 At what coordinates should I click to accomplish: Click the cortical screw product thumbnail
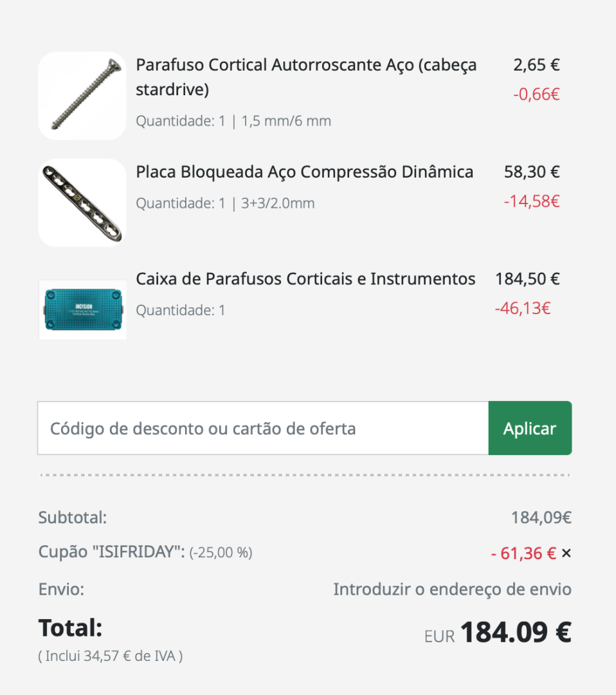click(x=82, y=96)
